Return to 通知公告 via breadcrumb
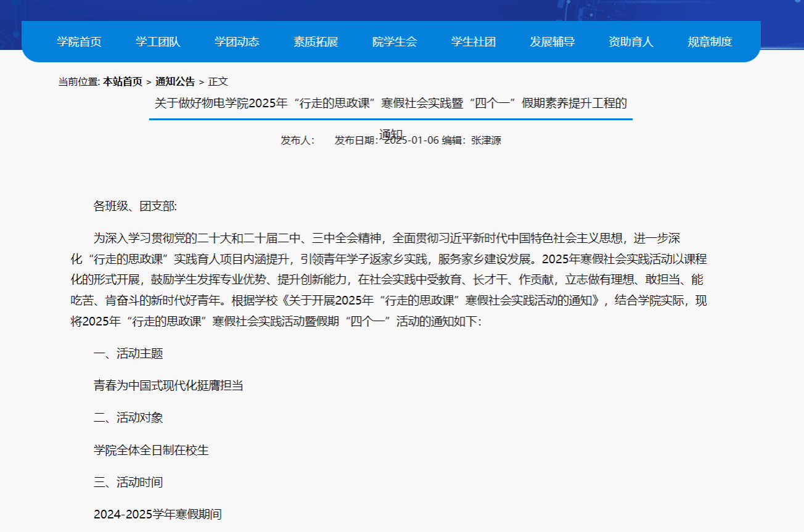 click(x=175, y=81)
